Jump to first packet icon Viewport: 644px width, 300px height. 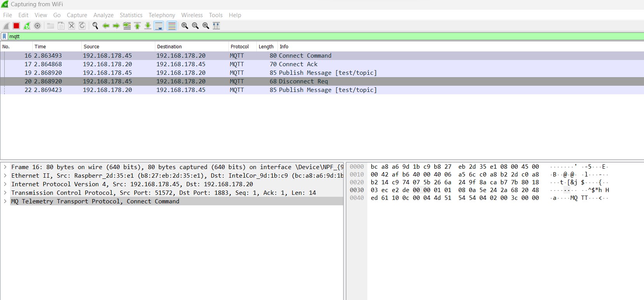137,26
